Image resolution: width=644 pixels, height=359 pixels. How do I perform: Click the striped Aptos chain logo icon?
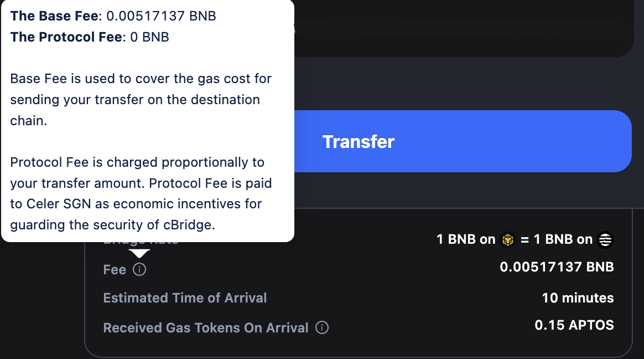[x=606, y=240]
